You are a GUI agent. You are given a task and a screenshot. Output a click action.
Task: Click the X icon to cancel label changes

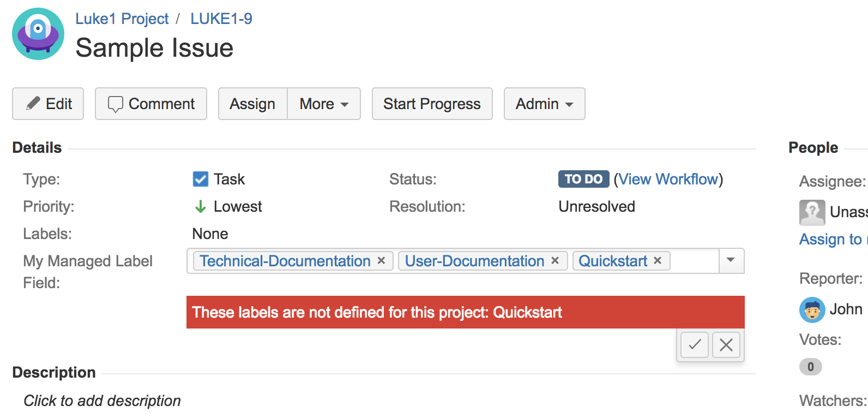pos(726,345)
